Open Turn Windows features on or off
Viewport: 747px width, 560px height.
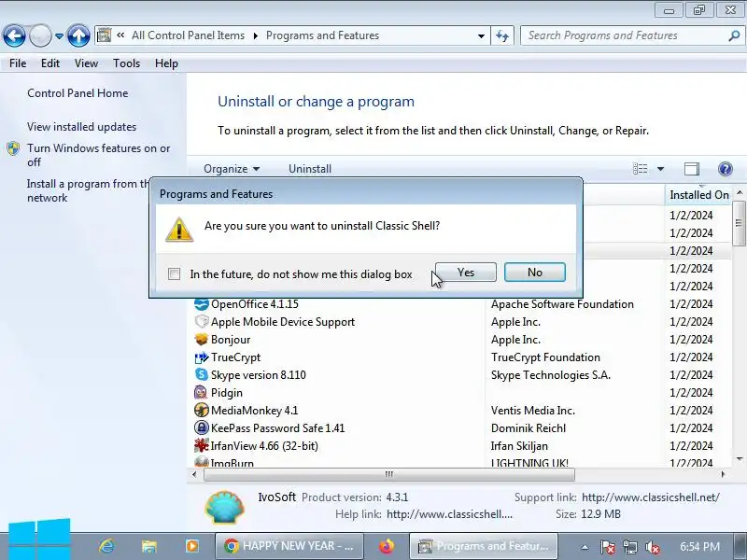click(x=98, y=155)
